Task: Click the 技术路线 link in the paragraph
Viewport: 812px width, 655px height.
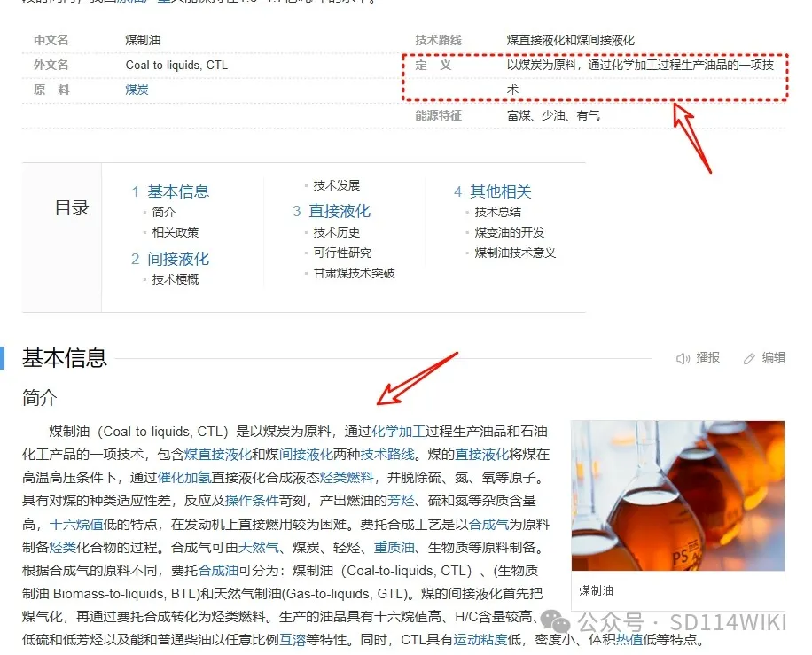Action: [387, 455]
